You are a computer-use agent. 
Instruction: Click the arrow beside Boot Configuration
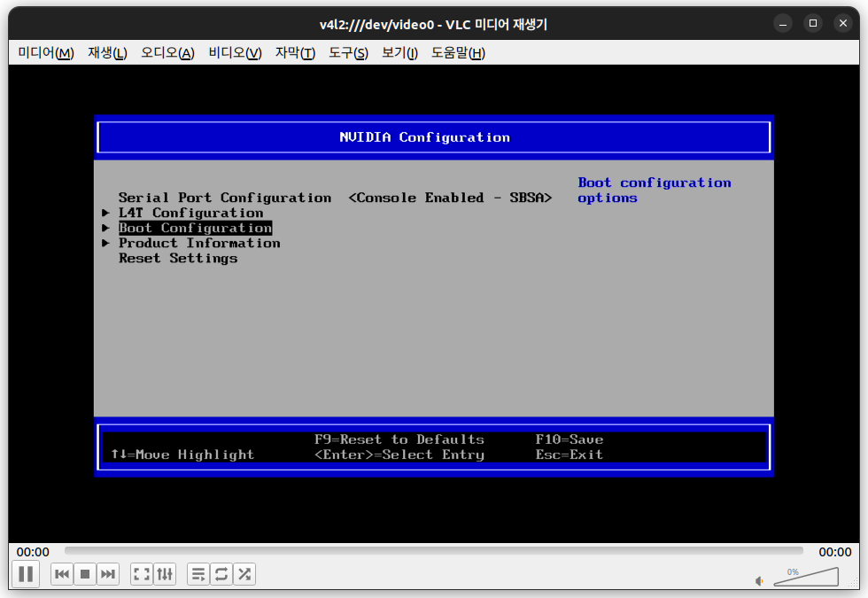coord(105,229)
